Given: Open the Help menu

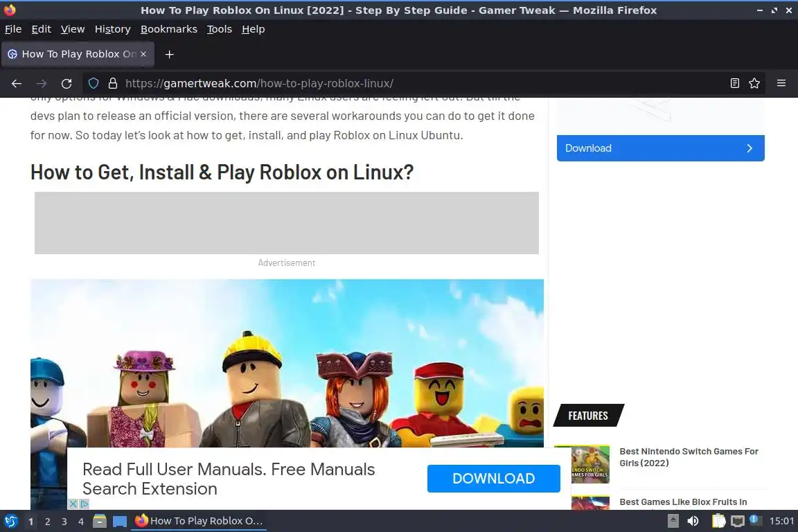Looking at the screenshot, I should (253, 29).
